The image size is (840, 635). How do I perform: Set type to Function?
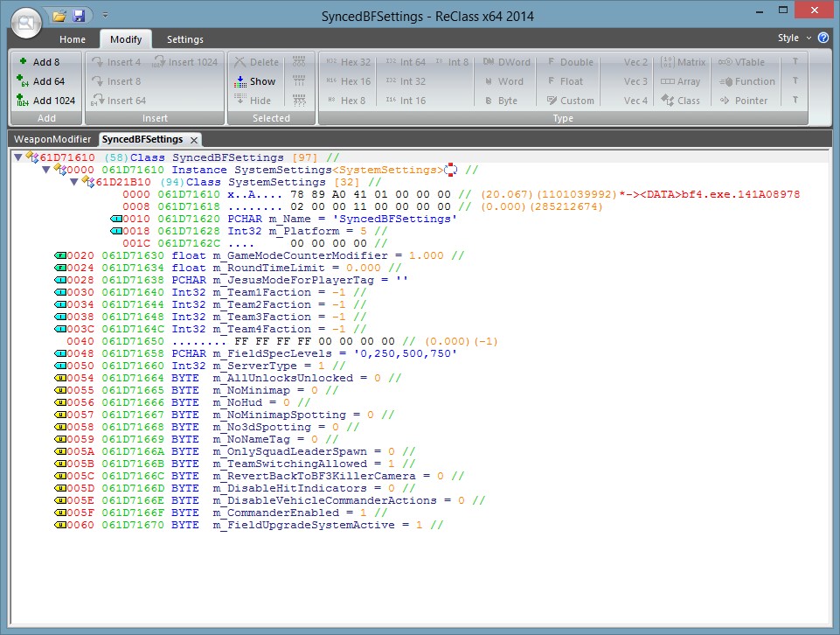click(x=746, y=81)
